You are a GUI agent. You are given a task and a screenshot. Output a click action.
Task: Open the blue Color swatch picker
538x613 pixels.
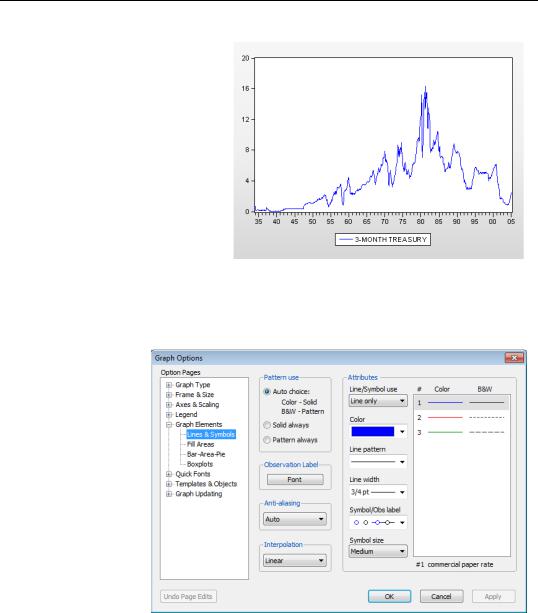click(378, 432)
